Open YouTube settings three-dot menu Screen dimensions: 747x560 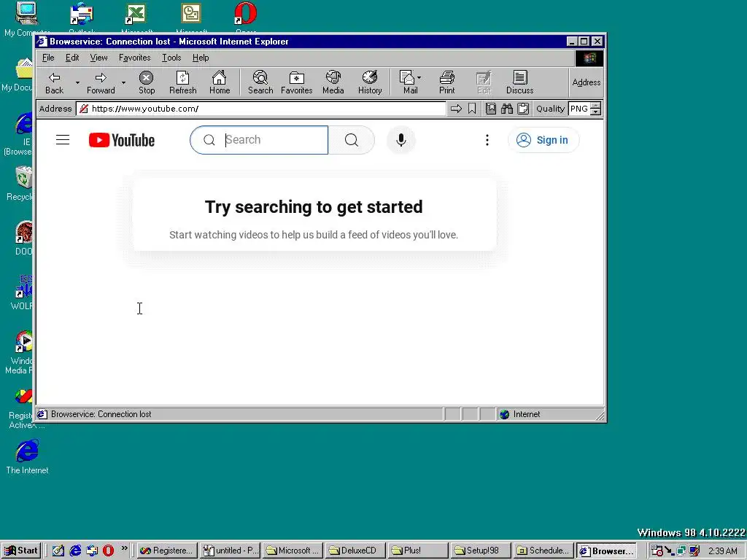click(487, 140)
